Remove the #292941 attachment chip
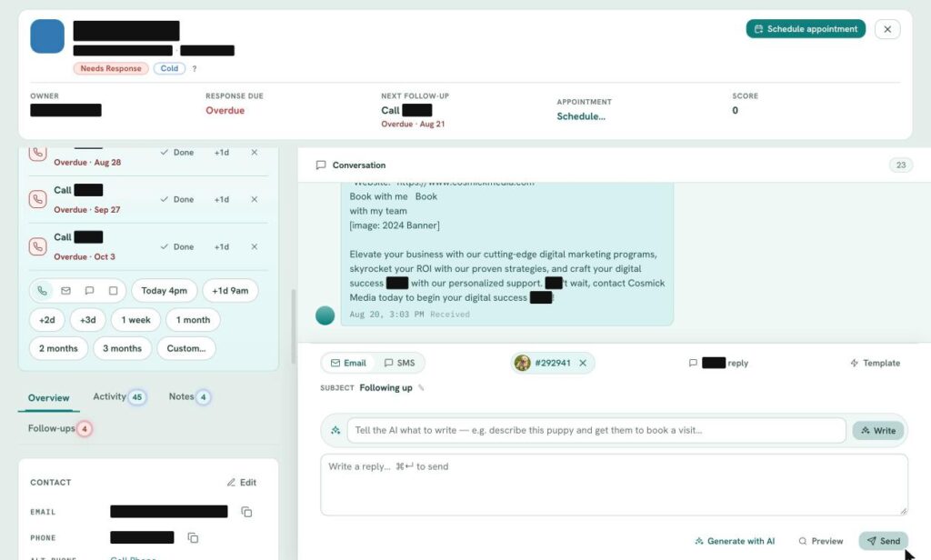Viewport: 931px width, 560px height. point(583,363)
